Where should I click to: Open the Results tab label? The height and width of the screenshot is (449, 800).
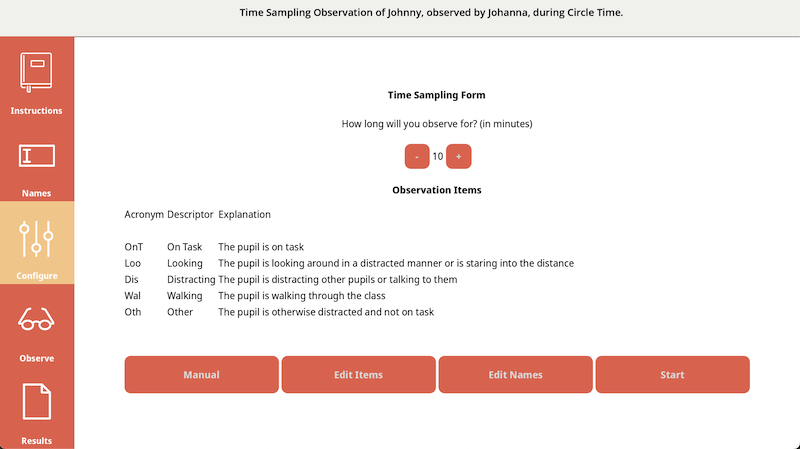(x=36, y=440)
